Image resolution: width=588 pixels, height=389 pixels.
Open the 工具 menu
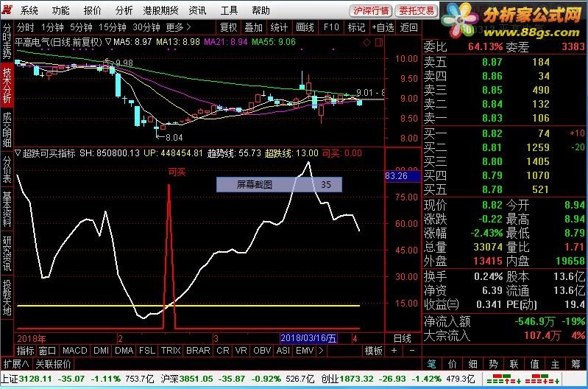(229, 10)
